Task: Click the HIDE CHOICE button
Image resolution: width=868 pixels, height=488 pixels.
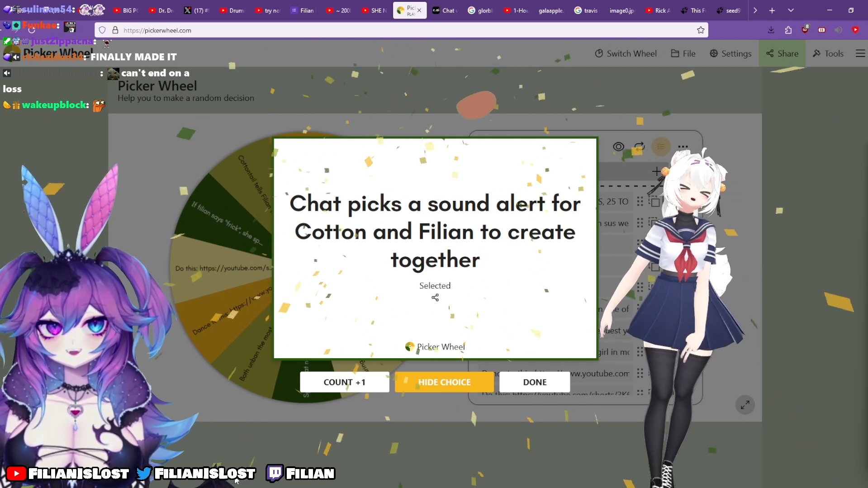Action: (x=444, y=382)
